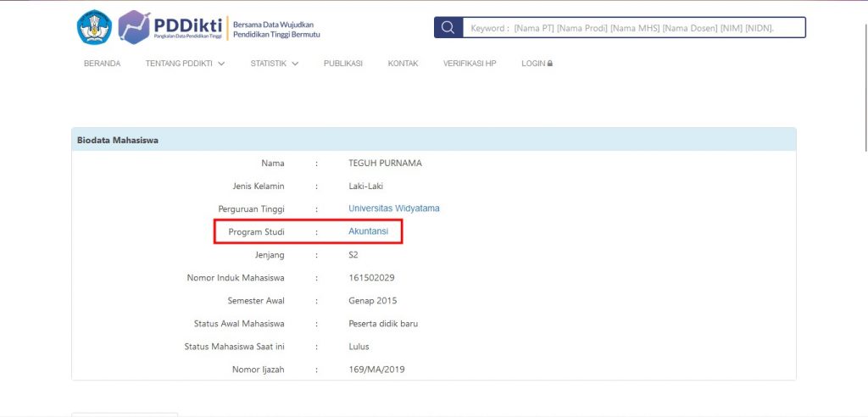
Task: Focus the Keyword search input field
Action: click(634, 28)
